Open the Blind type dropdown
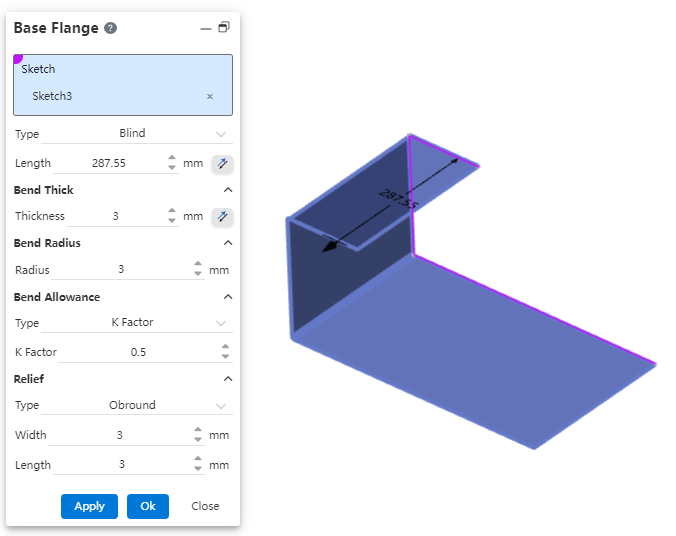676x536 pixels. (x=221, y=134)
